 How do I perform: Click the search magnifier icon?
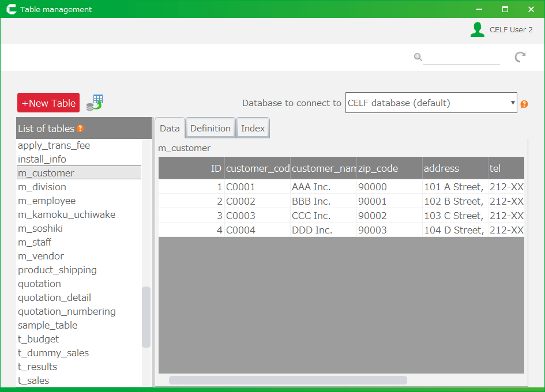coord(418,57)
